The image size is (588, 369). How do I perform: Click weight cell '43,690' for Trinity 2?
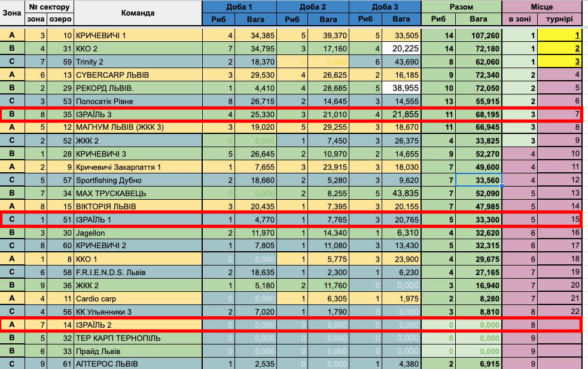[x=401, y=62]
